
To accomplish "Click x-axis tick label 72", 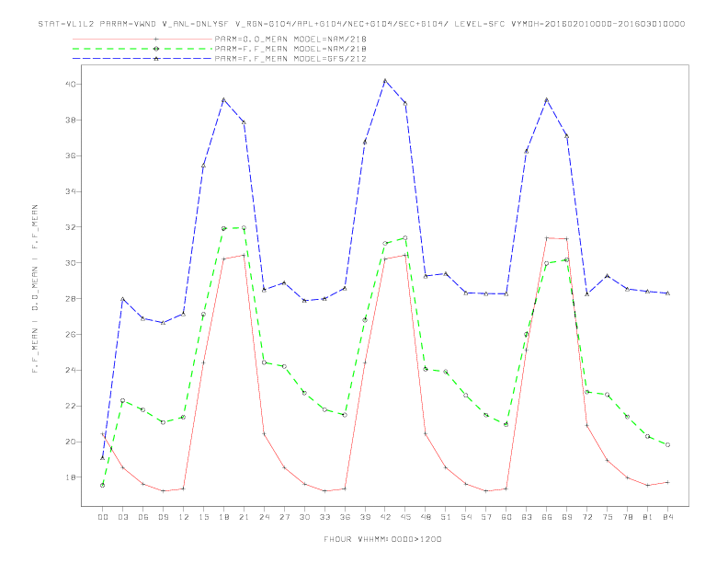I will pos(586,517).
